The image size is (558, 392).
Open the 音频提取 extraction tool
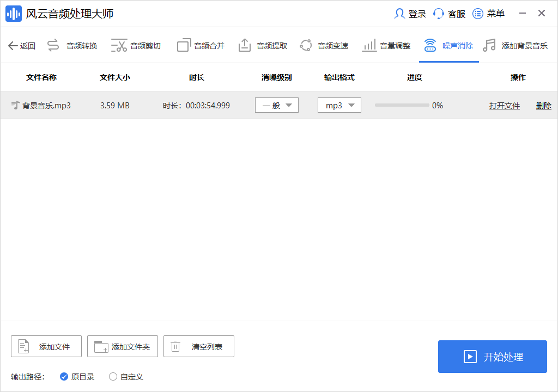262,45
